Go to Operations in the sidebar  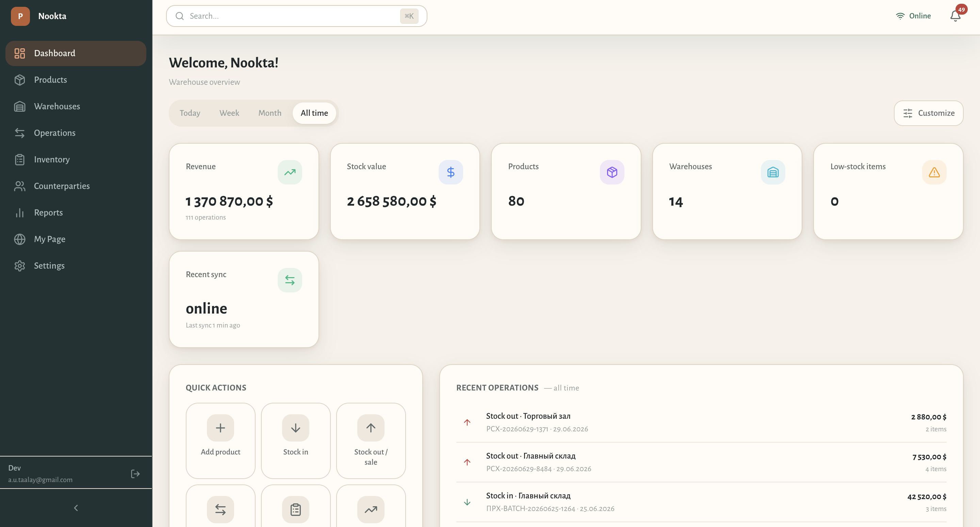coord(76,133)
